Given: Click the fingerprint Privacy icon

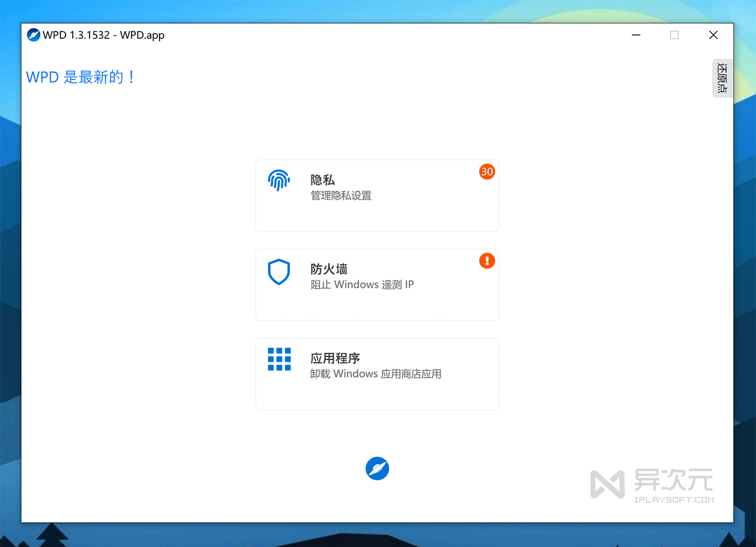Looking at the screenshot, I should (279, 181).
